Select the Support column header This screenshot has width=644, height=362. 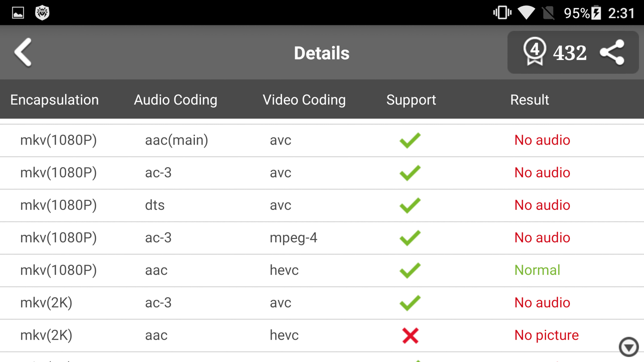tap(411, 100)
